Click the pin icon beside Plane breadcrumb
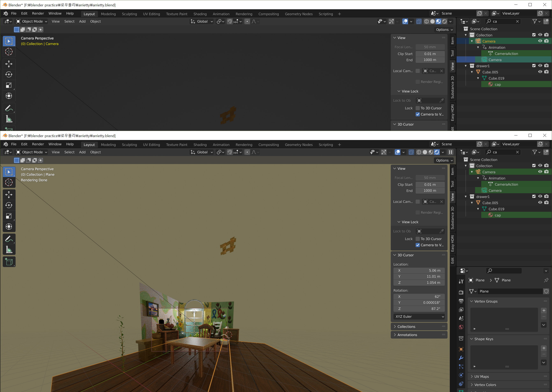 pos(546,280)
